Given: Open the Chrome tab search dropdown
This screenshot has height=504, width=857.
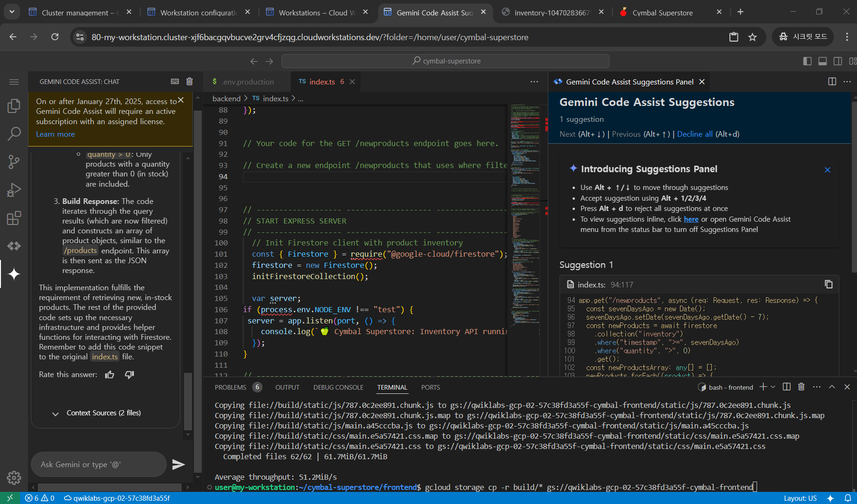Looking at the screenshot, I should coord(12,12).
